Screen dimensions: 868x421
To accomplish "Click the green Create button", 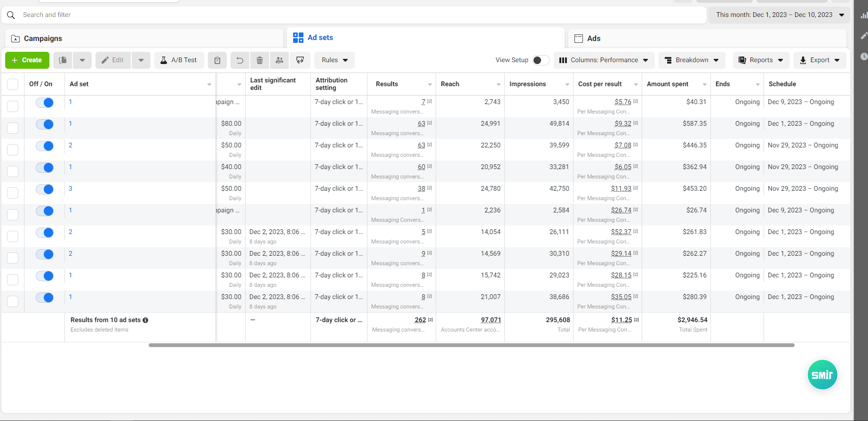I will click(27, 60).
